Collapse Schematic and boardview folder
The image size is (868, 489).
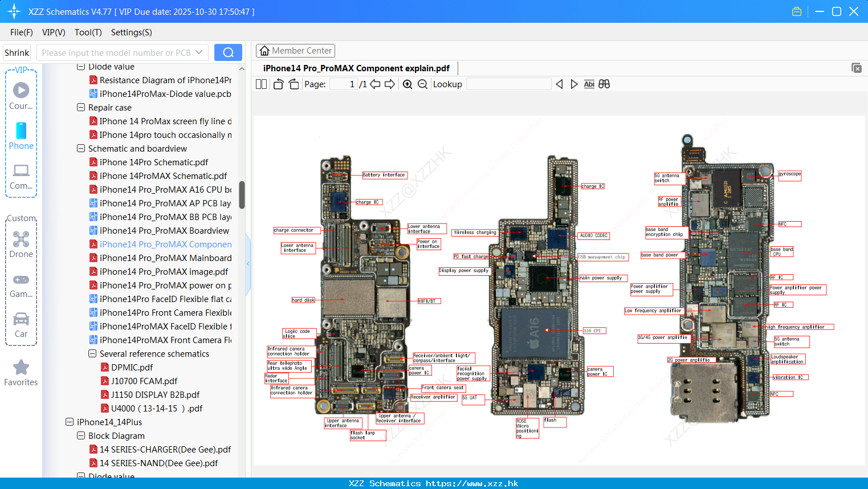click(x=81, y=148)
